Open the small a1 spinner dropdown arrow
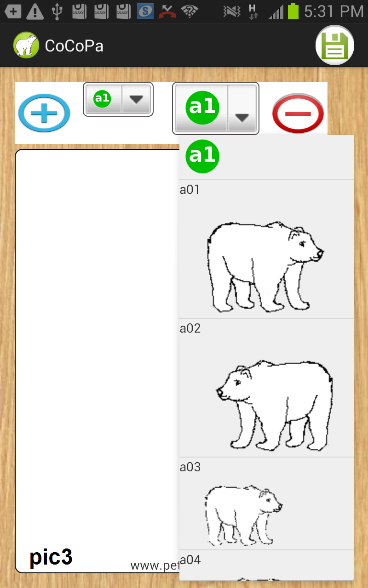 point(137,99)
